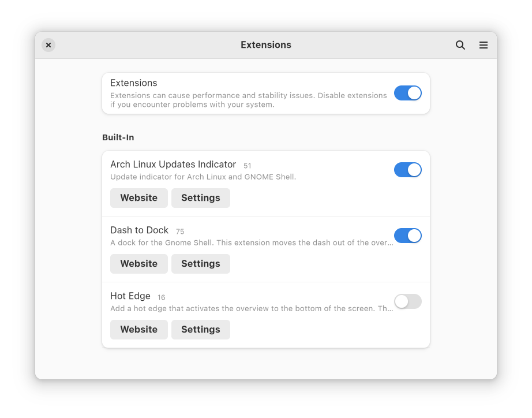Image resolution: width=532 pixels, height=418 pixels.
Task: Open the Dash to Dock website
Action: (138, 264)
